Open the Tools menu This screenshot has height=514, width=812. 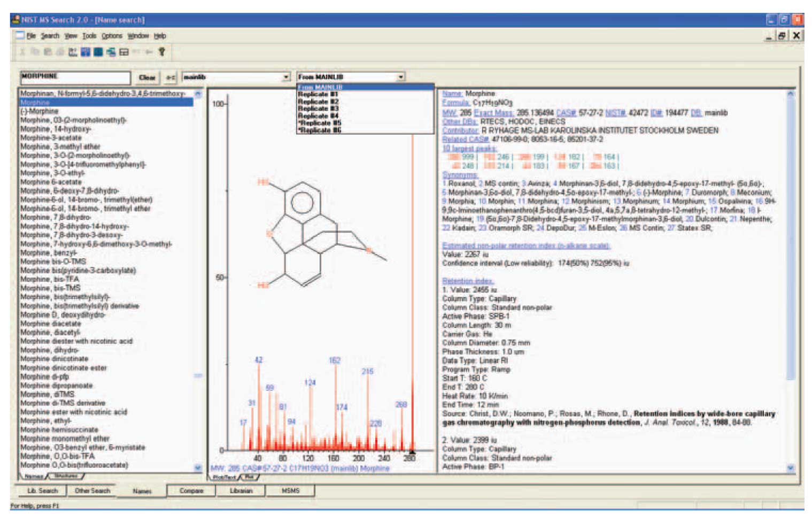pos(89,36)
